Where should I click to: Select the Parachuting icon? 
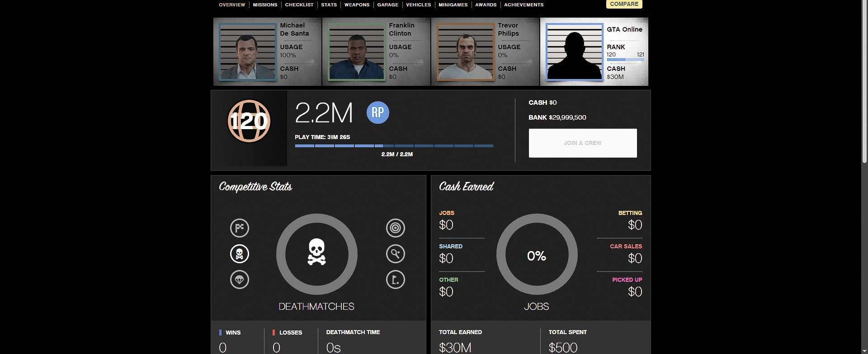(x=240, y=279)
